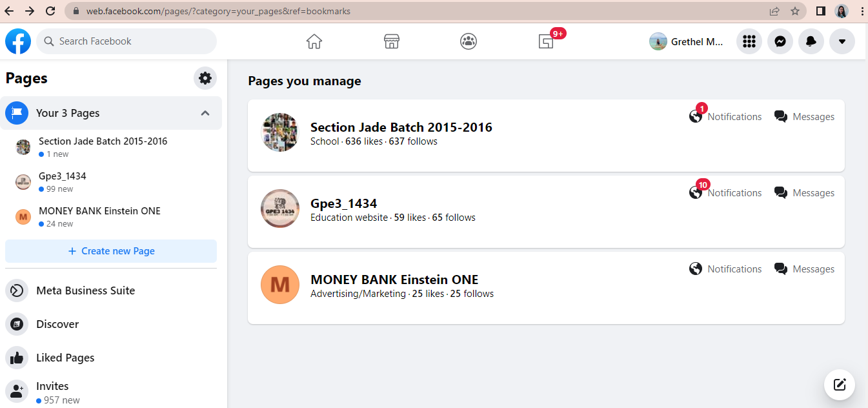Viewport: 868px width, 408px height.
Task: Open Notifications for MONEY BANK Einstein ONE
Action: [x=725, y=269]
